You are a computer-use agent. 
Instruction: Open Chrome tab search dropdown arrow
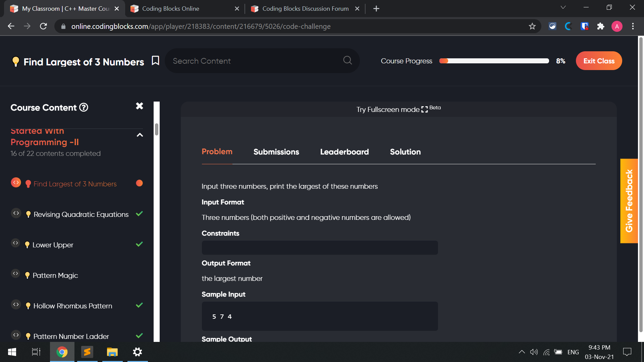(x=563, y=8)
